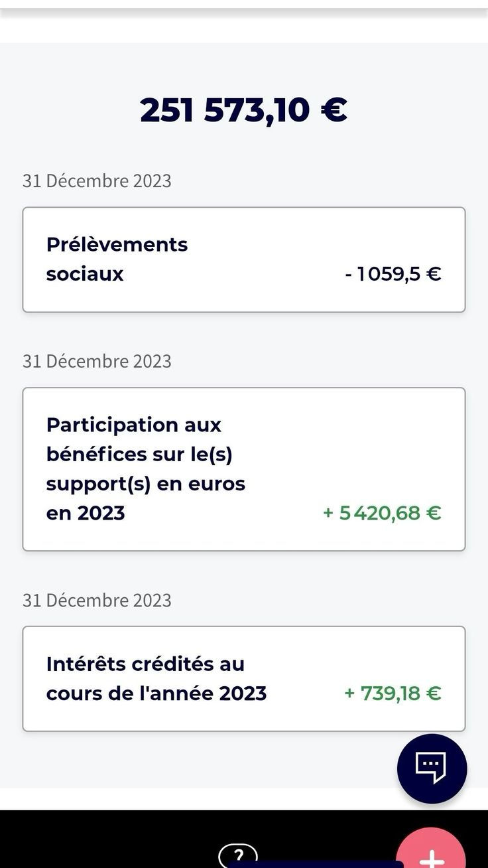The width and height of the screenshot is (488, 868).
Task: Click the total balance 251 573,10 €
Action: click(x=244, y=109)
